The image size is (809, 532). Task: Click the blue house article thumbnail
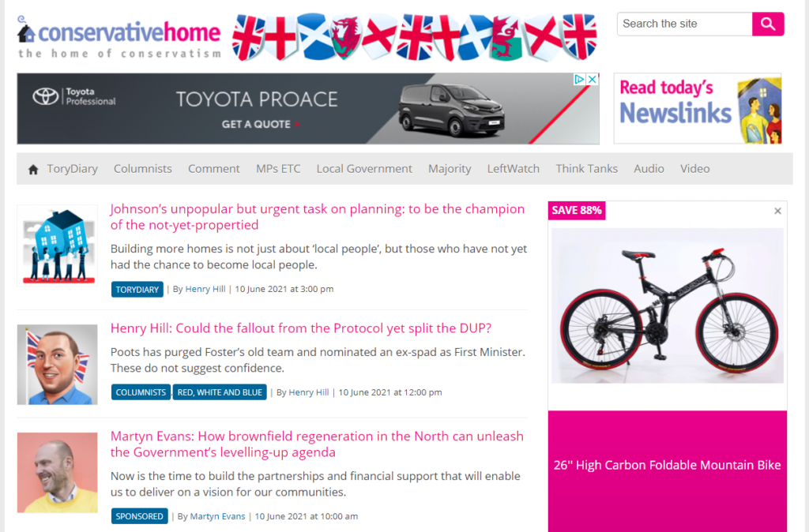coord(57,245)
